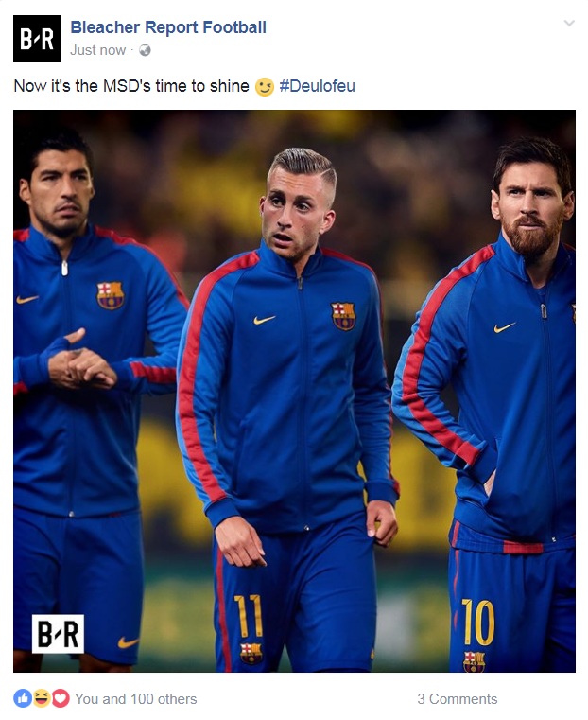Viewport: 588px width, 720px height.
Task: Click the 'Just now' post timestamp
Action: (x=97, y=50)
